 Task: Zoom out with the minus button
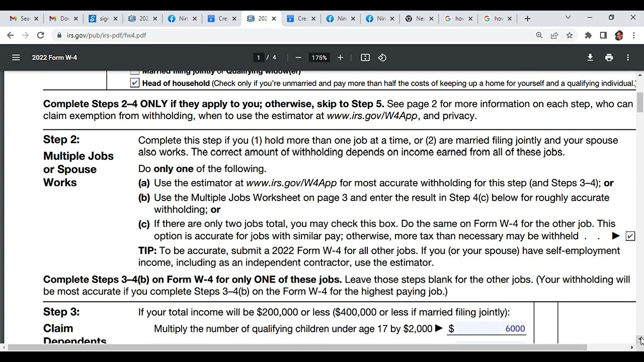click(x=298, y=58)
